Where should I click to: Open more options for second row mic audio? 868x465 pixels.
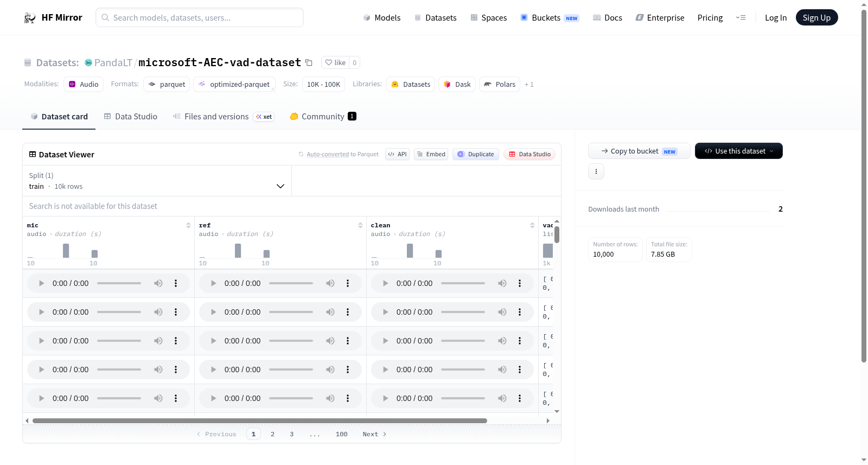[176, 312]
